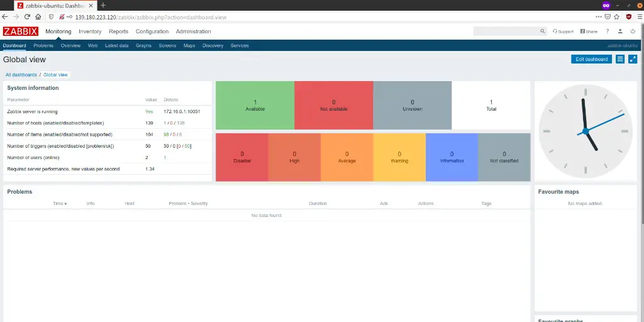Viewport: 644px width, 322px height.
Task: Click the search magnifier icon
Action: (542, 31)
